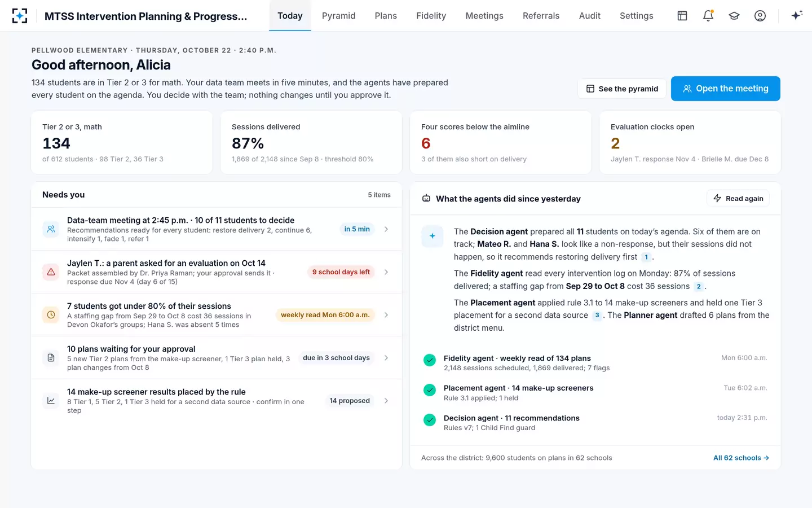Viewport: 812px width, 508px height.
Task: Open the Referrals tab
Action: [541, 16]
